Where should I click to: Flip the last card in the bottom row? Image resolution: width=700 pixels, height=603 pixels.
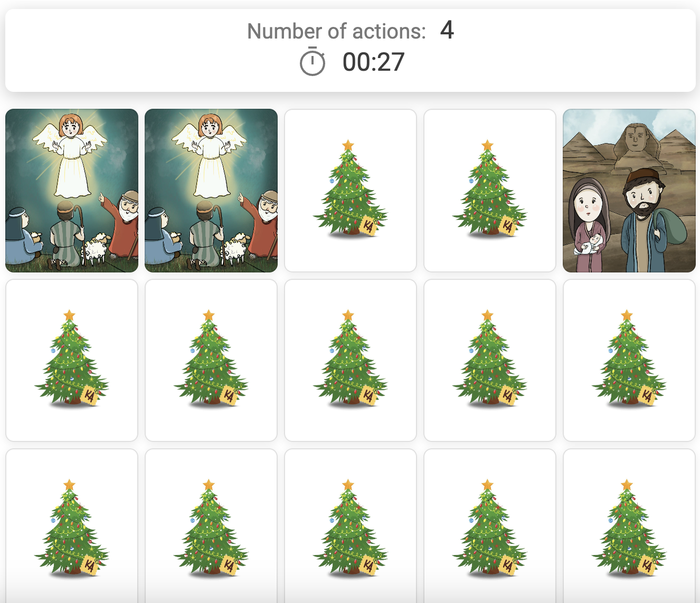[x=629, y=526]
